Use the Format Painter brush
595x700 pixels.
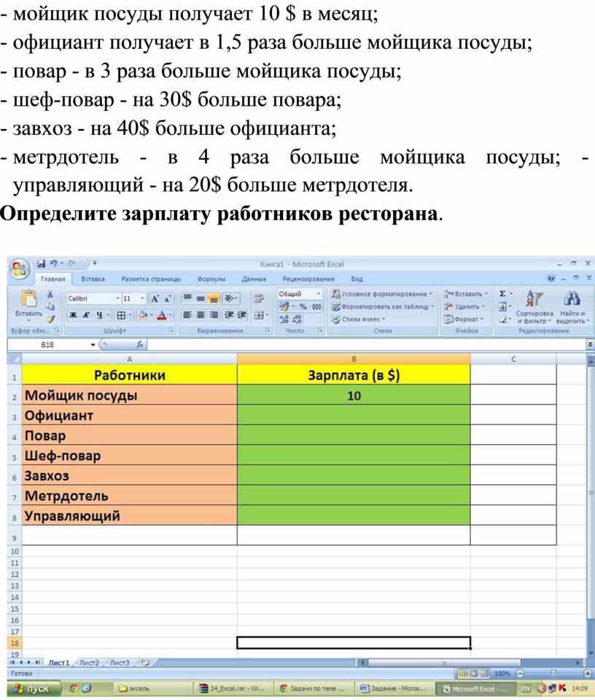pyautogui.click(x=50, y=319)
